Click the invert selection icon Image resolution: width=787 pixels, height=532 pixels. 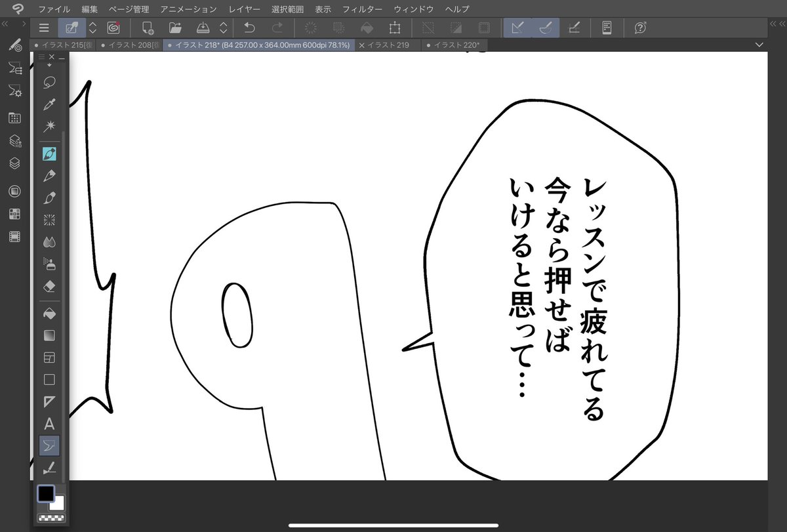pyautogui.click(x=456, y=28)
